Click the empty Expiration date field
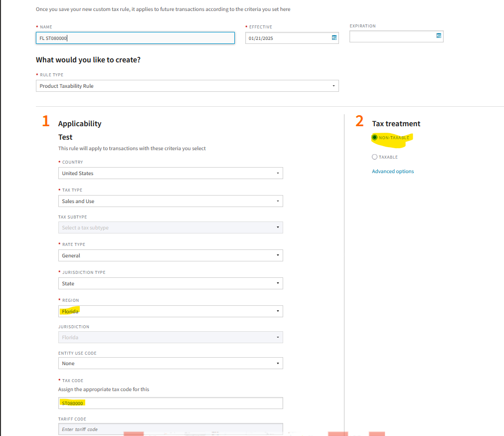 391,36
